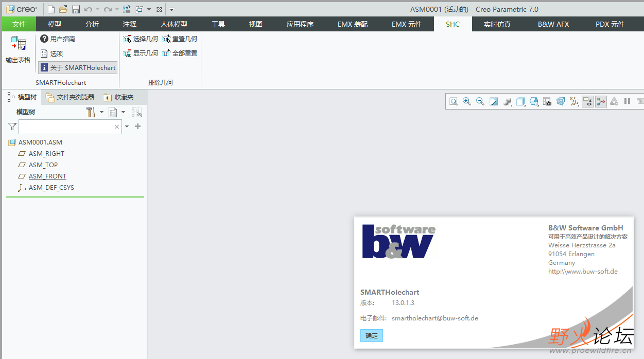Click 选择几何 in exclude geometry group
This screenshot has width=644, height=359.
tap(141, 39)
